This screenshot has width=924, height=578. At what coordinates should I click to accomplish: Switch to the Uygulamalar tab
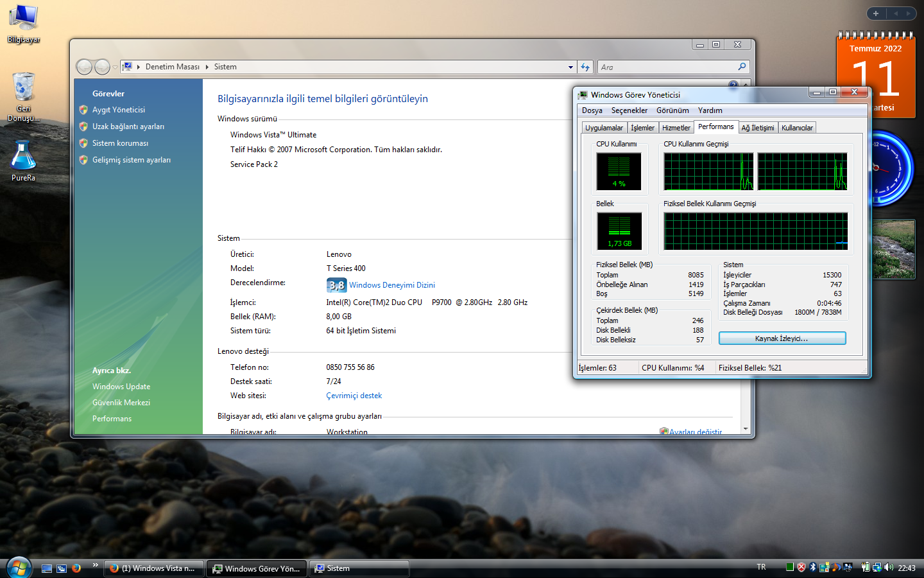(x=604, y=128)
